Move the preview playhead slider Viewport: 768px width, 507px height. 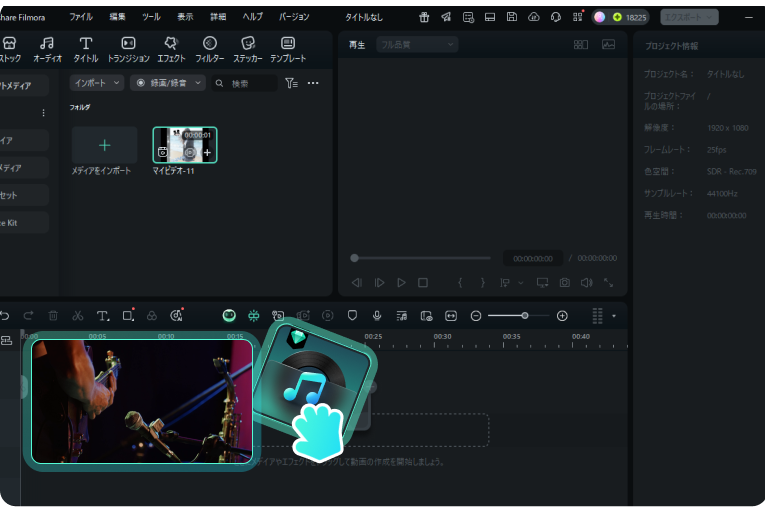point(354,258)
